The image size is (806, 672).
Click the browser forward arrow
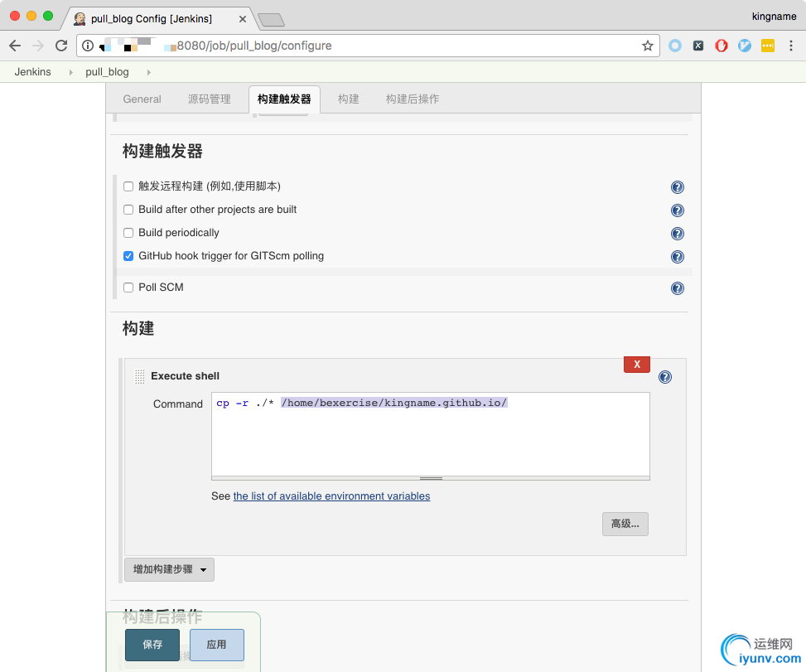click(x=38, y=46)
